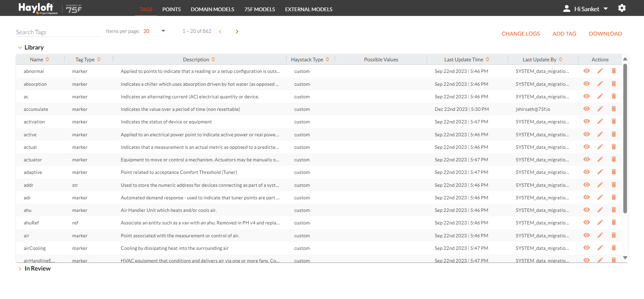The image size is (644, 299).
Task: Click the table vertical scrollbar thumb
Action: coord(625,138)
